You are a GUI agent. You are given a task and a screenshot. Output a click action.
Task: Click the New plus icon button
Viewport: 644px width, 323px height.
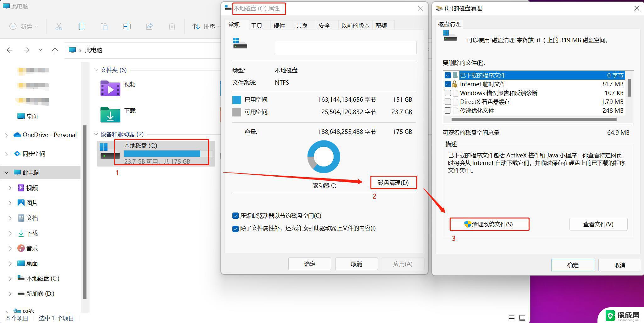[13, 26]
